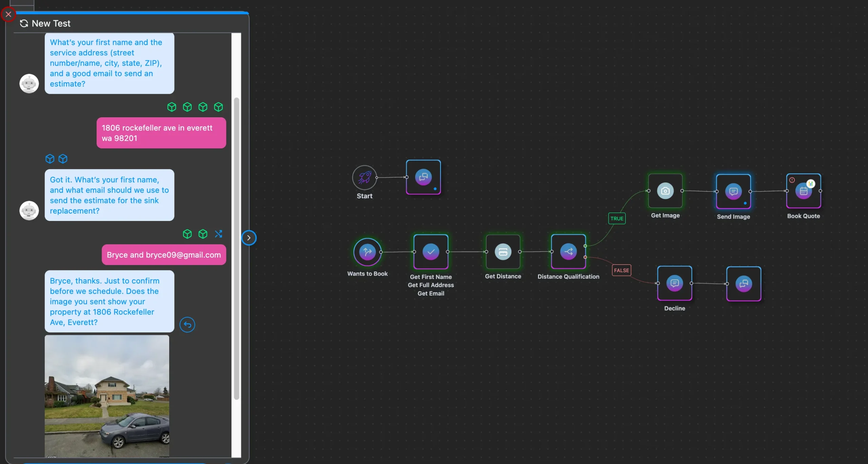Click the TRUE branch label
The image size is (868, 464).
pyautogui.click(x=617, y=219)
